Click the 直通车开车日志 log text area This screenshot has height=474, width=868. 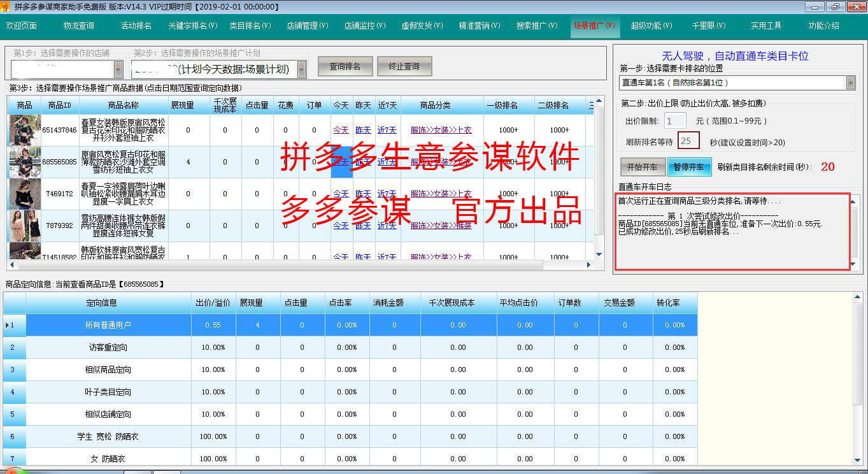733,231
